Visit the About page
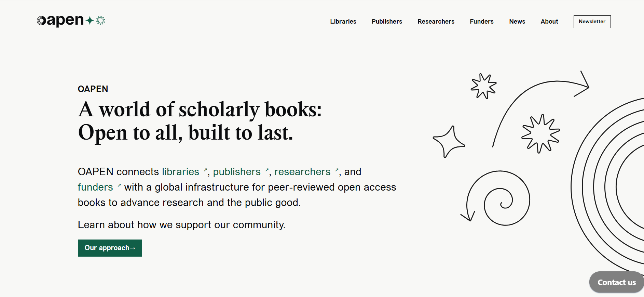This screenshot has width=644, height=297. 549,22
